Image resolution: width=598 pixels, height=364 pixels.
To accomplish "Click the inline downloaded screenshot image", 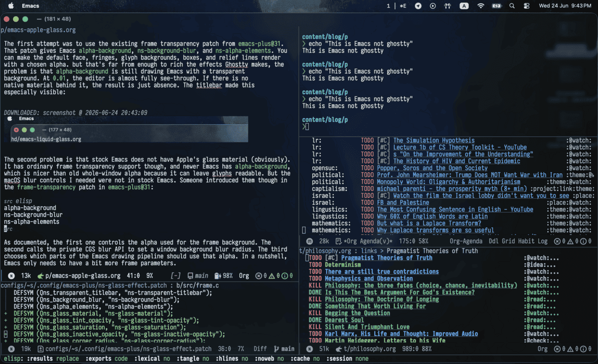I will coord(126,129).
